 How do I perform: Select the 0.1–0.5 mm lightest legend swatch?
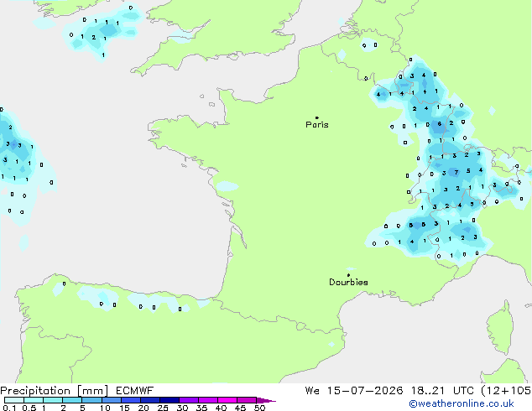[x=14, y=400]
